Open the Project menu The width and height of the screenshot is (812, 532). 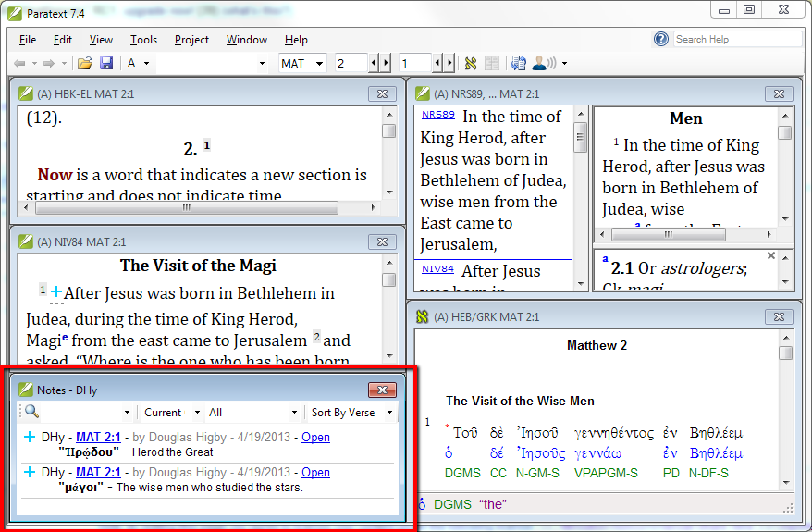tap(191, 40)
